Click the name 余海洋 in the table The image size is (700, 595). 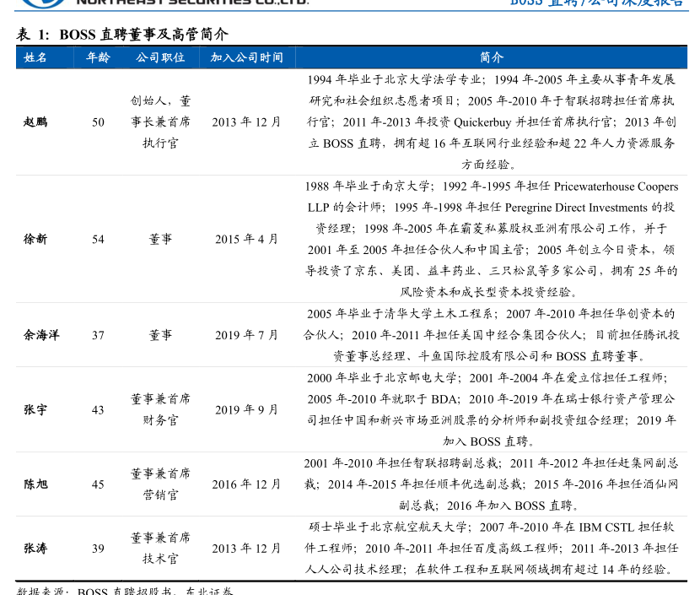(x=41, y=335)
